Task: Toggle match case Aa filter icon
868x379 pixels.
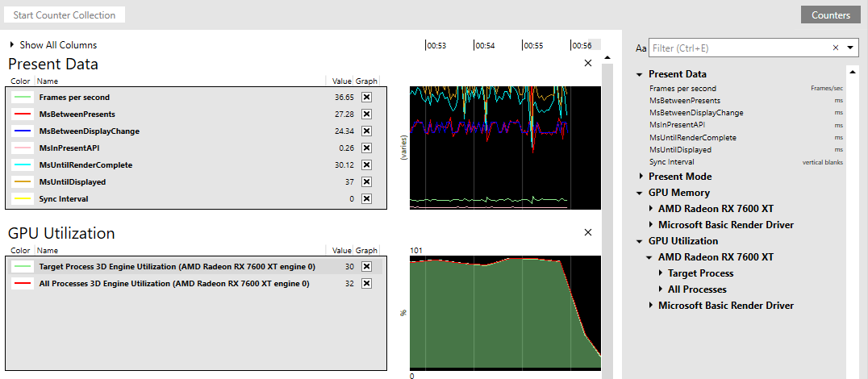Action: tap(641, 48)
